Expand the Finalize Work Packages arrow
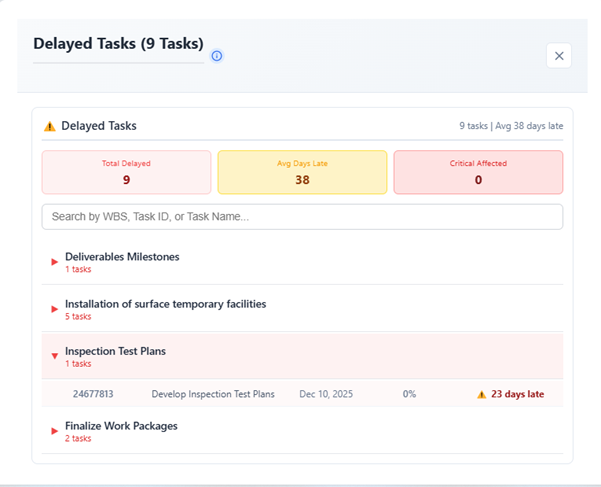601x487 pixels. pos(55,431)
